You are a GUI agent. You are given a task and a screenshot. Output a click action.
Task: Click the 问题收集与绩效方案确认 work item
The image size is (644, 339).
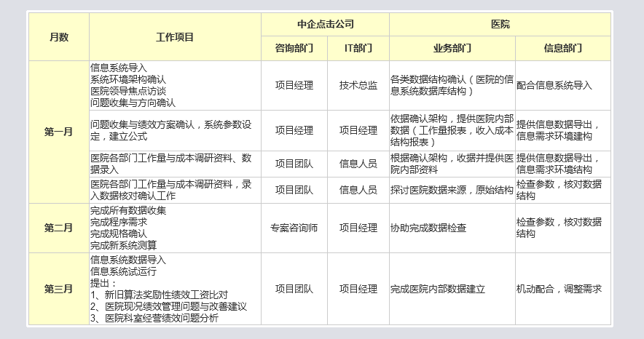click(175, 130)
